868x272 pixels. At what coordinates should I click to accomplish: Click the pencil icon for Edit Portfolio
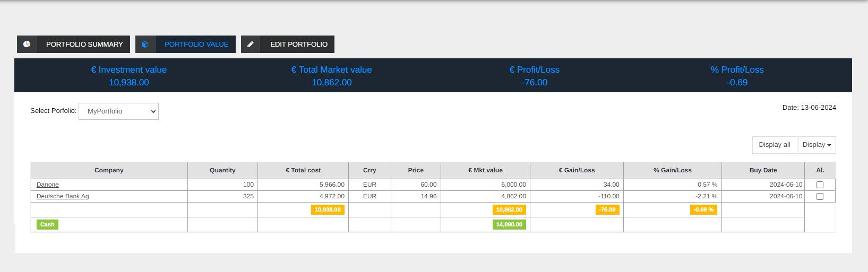[251, 45]
